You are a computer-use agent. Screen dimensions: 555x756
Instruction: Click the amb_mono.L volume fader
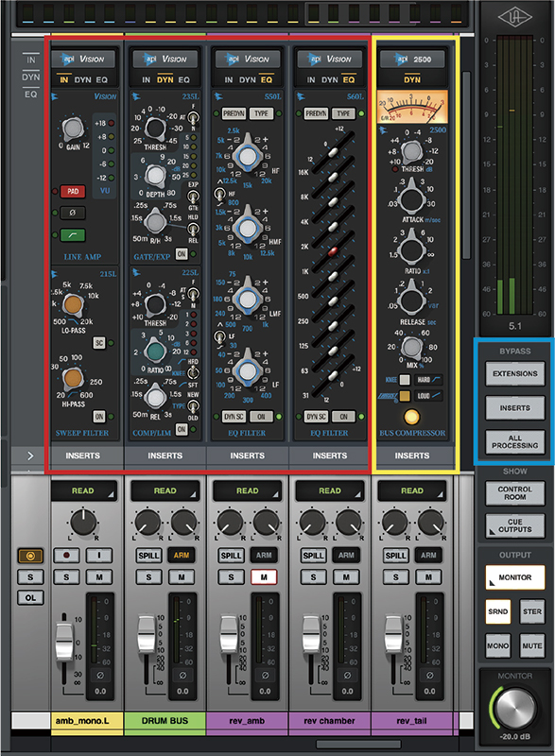pyautogui.click(x=64, y=643)
